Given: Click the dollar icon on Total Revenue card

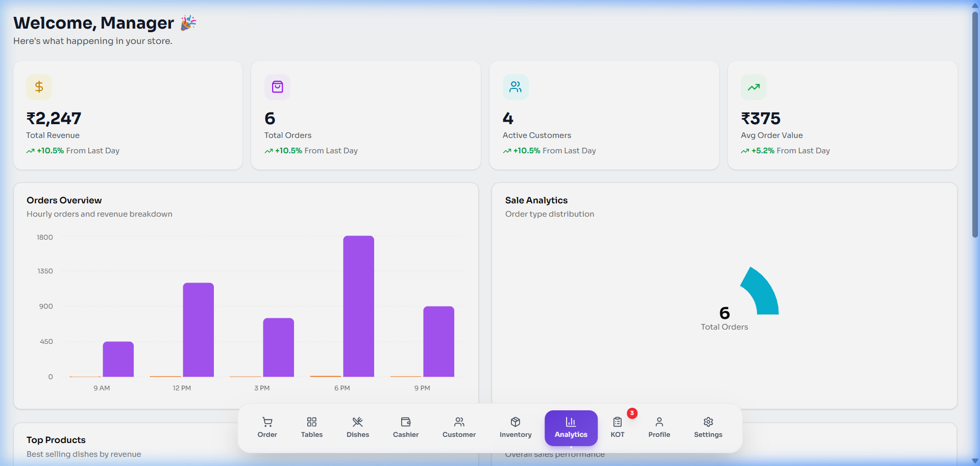Looking at the screenshot, I should coord(39,87).
